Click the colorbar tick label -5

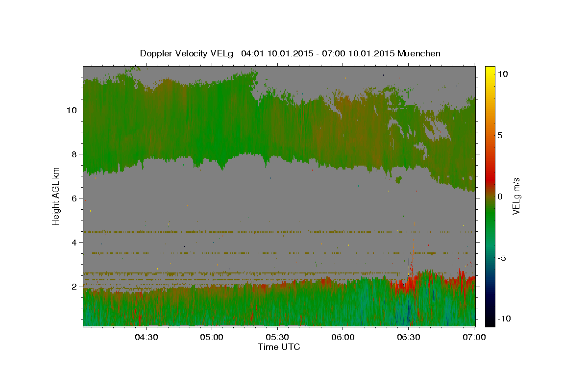tap(501, 258)
